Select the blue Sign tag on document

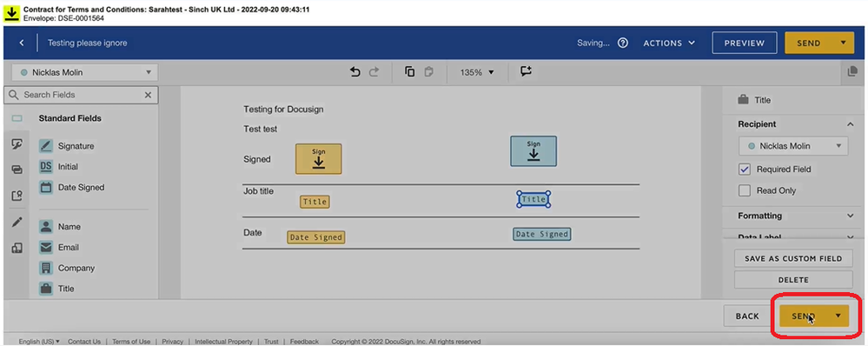(x=533, y=151)
